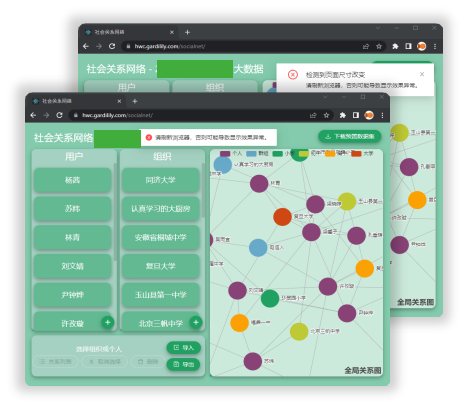Select the 社会关系网络 tab in front window
The width and height of the screenshot is (467, 409).
pyautogui.click(x=77, y=101)
